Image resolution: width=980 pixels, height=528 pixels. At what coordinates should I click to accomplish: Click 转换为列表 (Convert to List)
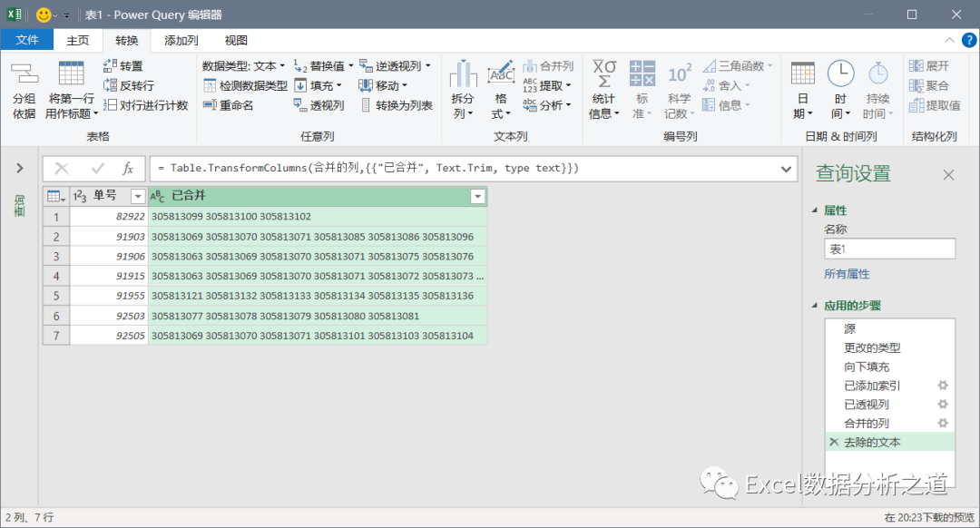click(397, 105)
